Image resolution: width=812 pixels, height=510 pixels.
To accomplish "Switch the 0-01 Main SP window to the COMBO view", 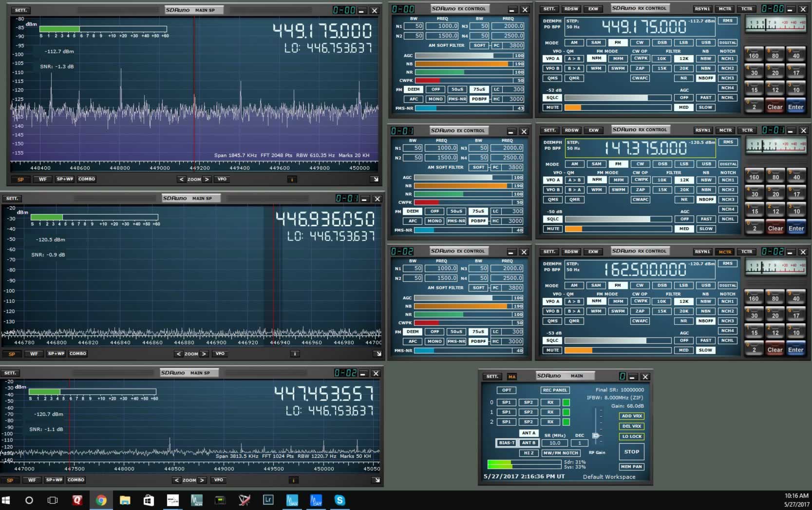I will coord(78,354).
